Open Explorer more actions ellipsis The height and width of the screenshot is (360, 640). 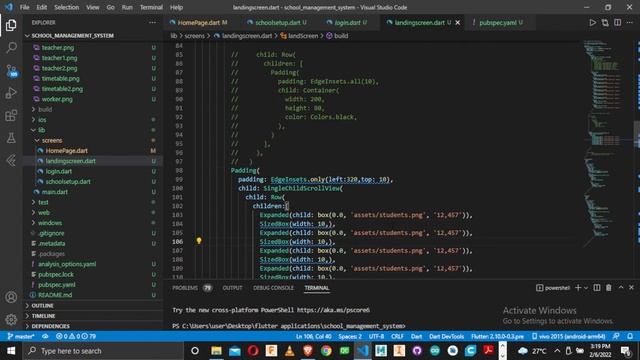152,23
